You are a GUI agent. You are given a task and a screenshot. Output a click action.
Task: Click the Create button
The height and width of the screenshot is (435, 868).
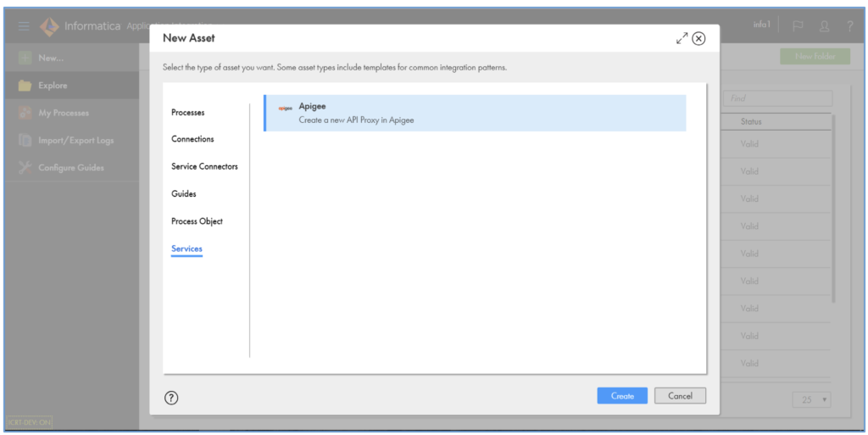(622, 396)
